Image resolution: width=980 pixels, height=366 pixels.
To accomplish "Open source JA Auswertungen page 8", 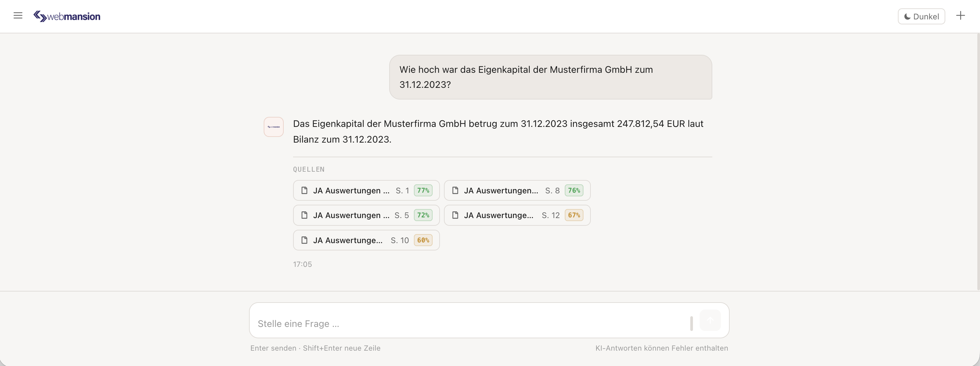I will [x=517, y=190].
